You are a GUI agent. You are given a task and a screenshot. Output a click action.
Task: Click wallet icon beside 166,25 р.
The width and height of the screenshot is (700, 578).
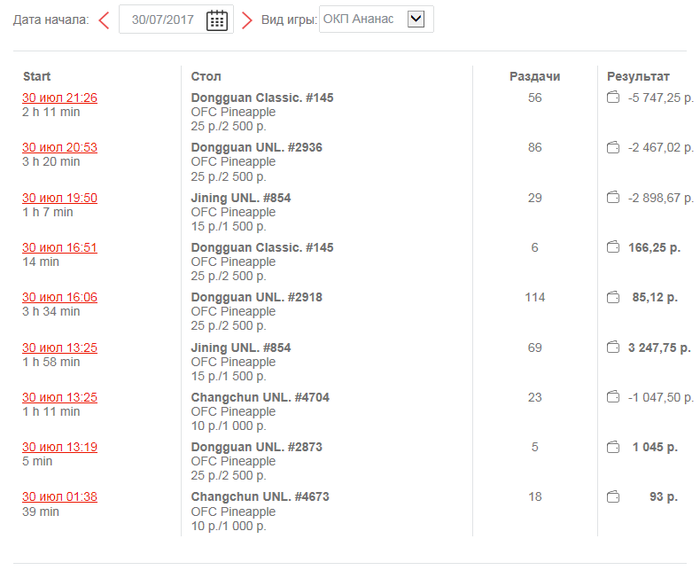point(613,247)
